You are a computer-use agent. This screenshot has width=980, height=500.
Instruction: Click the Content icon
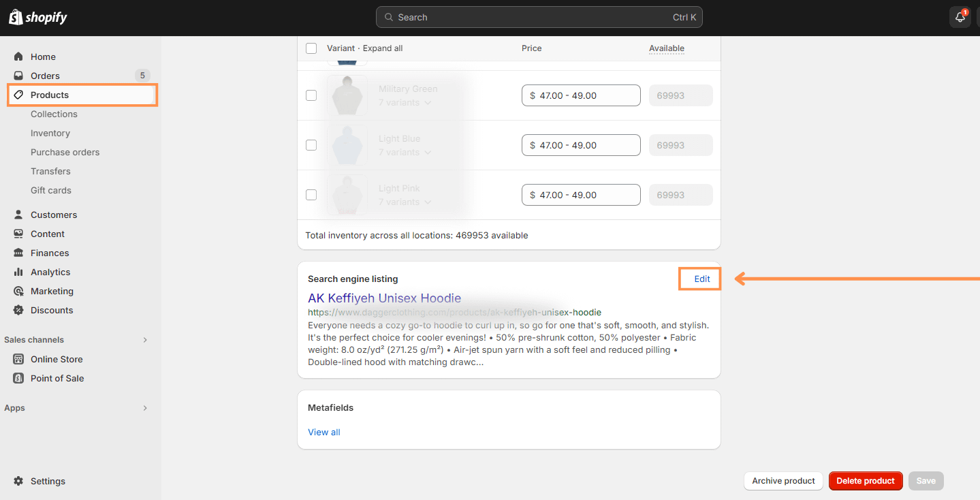tap(18, 234)
